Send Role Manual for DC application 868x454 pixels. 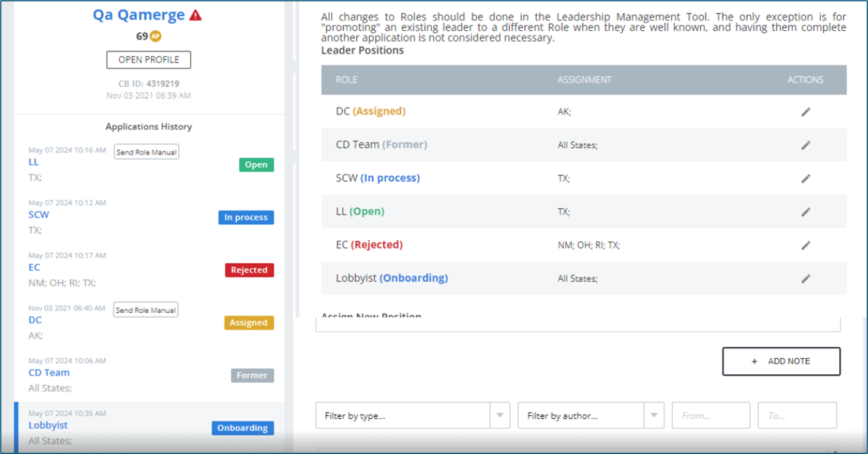(x=146, y=310)
